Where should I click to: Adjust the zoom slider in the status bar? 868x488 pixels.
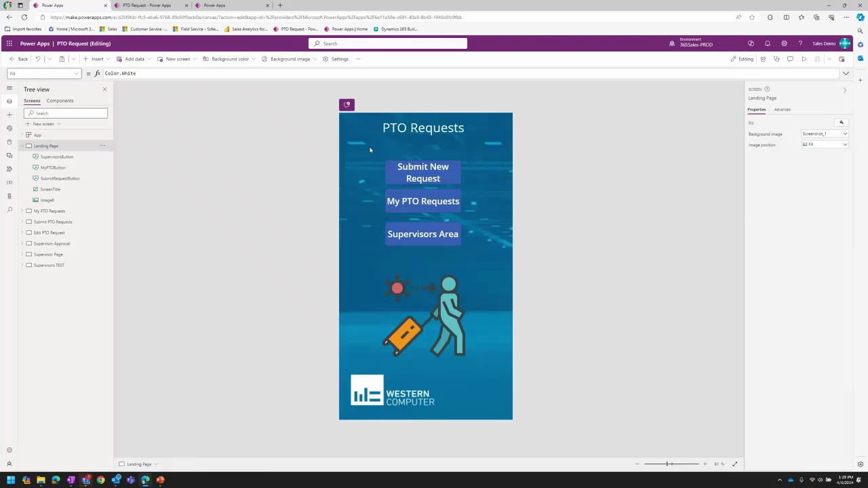coord(668,464)
